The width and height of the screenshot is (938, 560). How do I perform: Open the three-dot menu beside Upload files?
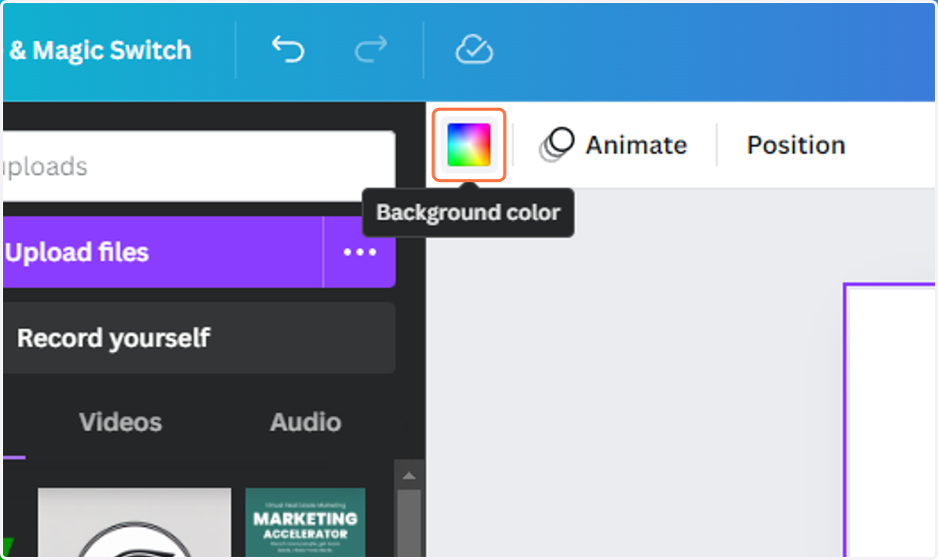[360, 252]
